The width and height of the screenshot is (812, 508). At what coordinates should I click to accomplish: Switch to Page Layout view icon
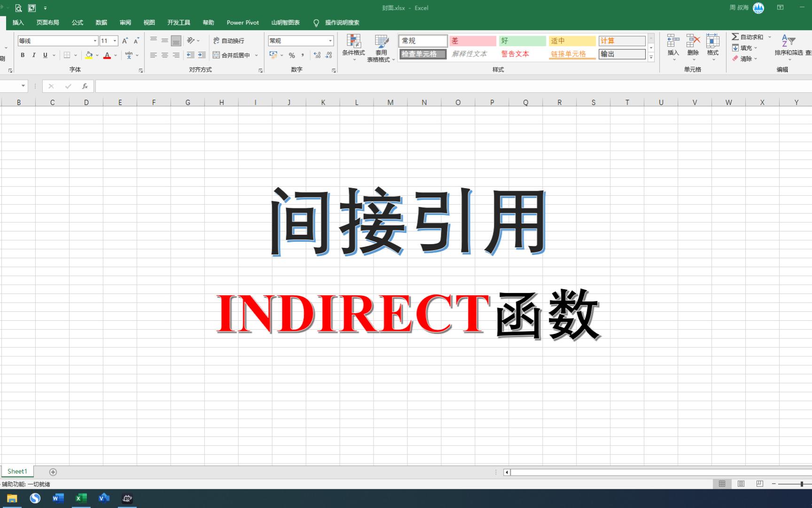click(741, 484)
